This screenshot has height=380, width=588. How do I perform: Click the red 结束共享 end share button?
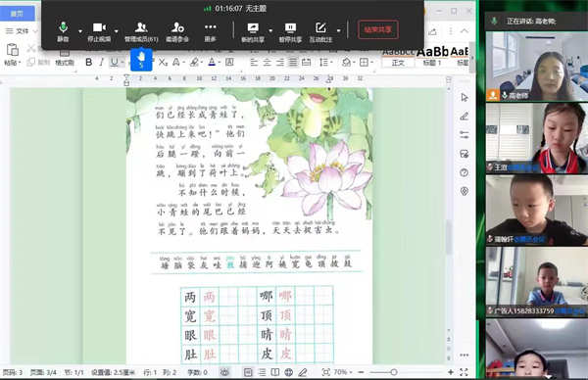tap(378, 29)
